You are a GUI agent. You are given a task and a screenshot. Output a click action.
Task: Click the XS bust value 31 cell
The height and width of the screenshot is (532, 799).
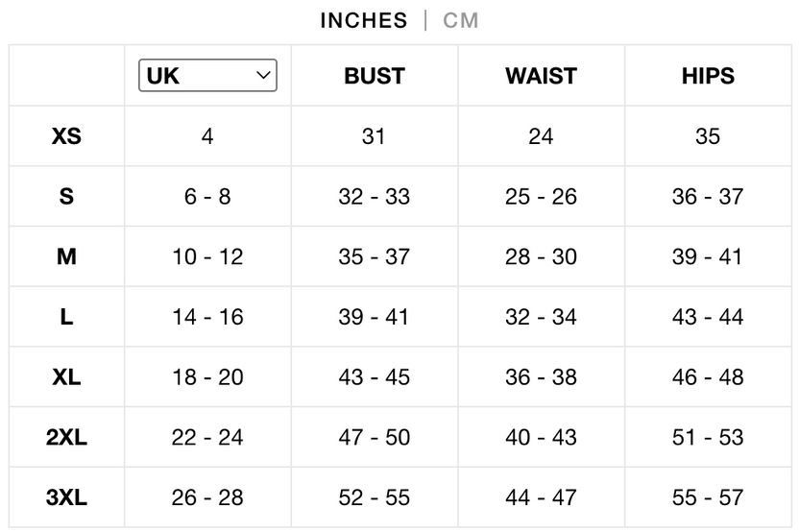[374, 136]
